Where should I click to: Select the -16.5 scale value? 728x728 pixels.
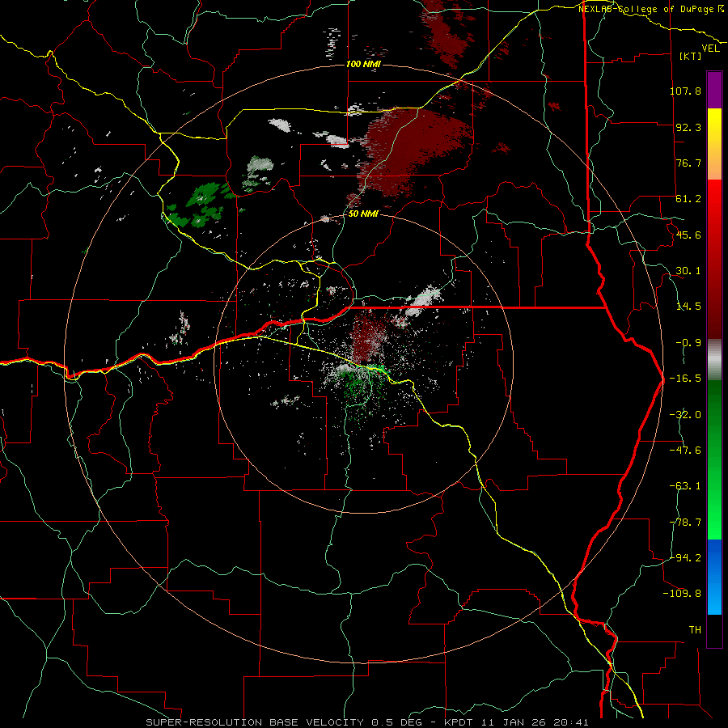click(x=685, y=379)
